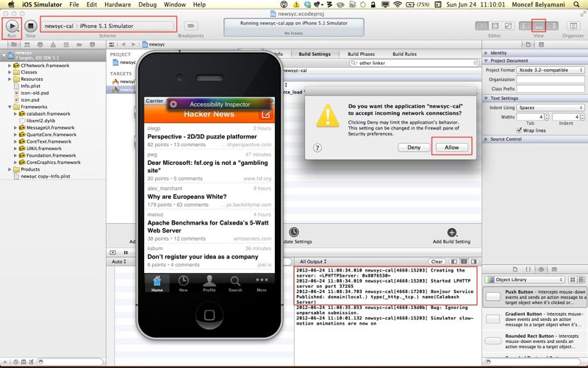Tap the Search tab icon in simulator

[x=235, y=283]
